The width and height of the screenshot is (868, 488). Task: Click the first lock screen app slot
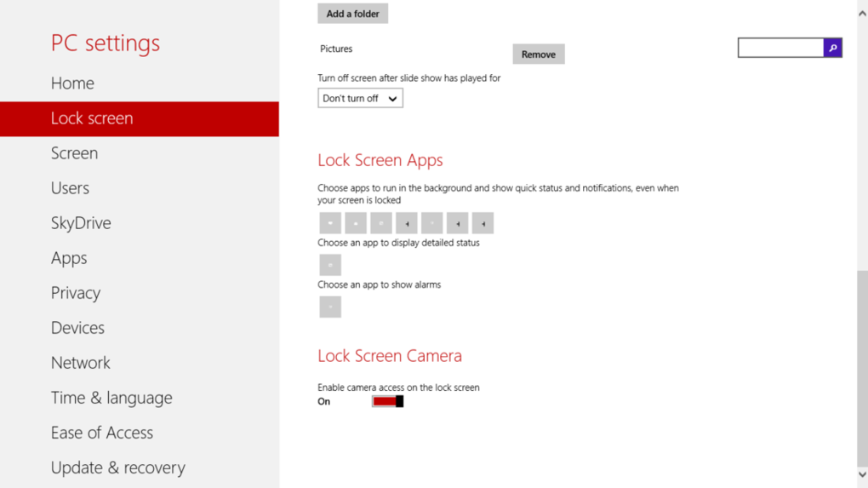pyautogui.click(x=330, y=223)
